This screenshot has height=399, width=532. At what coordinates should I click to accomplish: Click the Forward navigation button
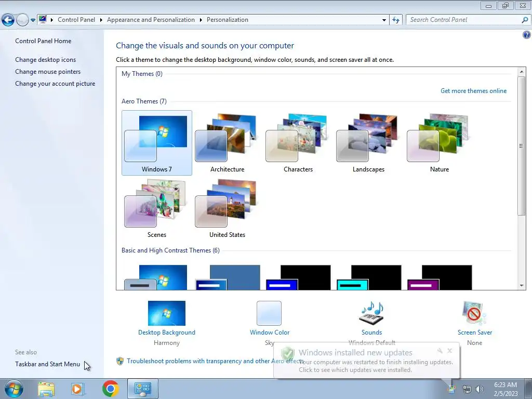pyautogui.click(x=22, y=20)
